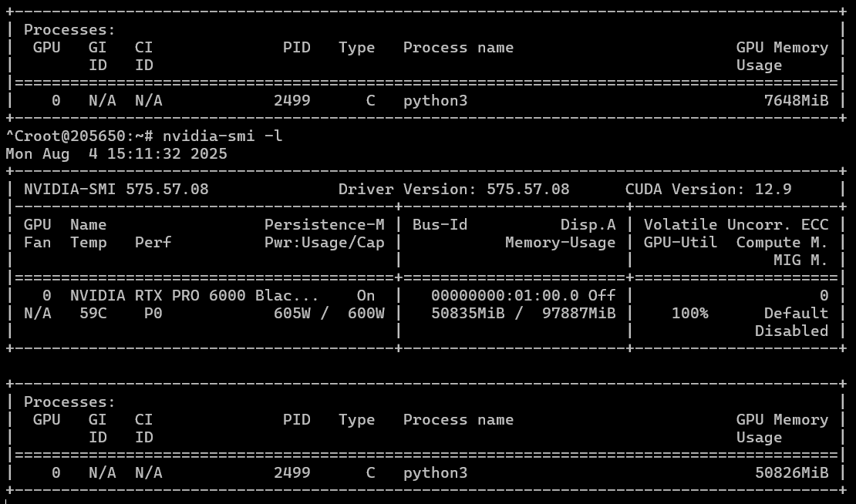Select the root@205650 prompt text
This screenshot has width=856, height=504.
pyautogui.click(x=62, y=135)
